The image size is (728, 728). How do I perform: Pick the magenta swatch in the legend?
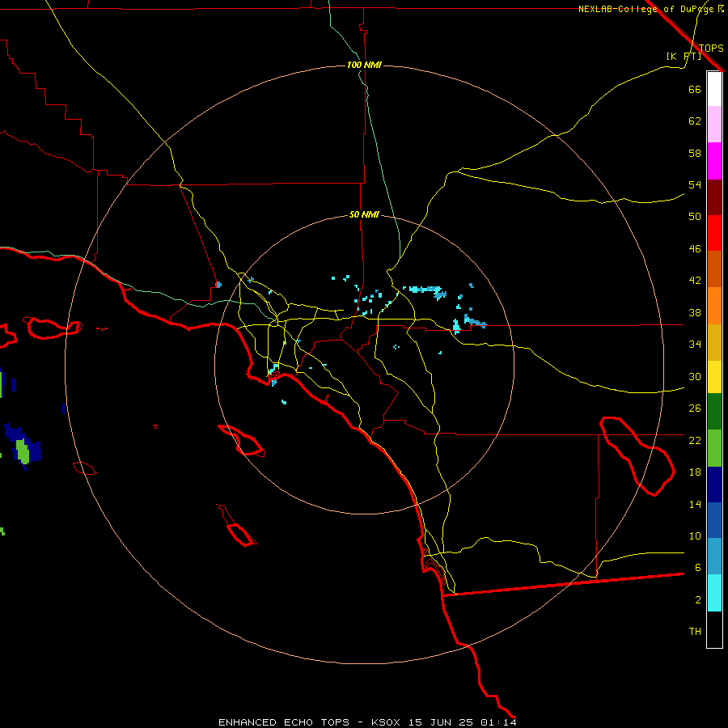point(714,161)
